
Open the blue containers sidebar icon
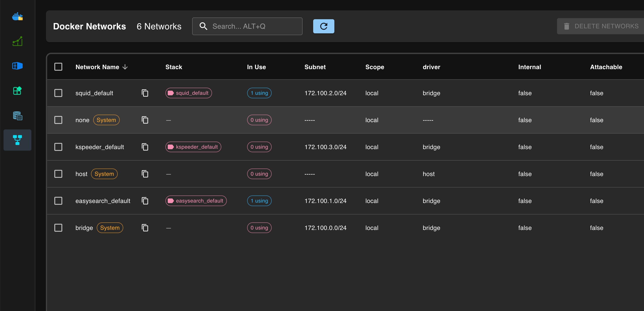tap(17, 66)
